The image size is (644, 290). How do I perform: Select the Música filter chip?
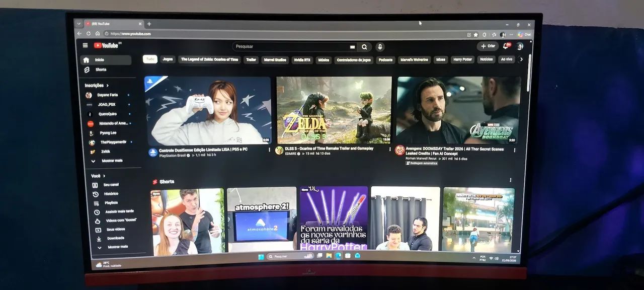324,59
